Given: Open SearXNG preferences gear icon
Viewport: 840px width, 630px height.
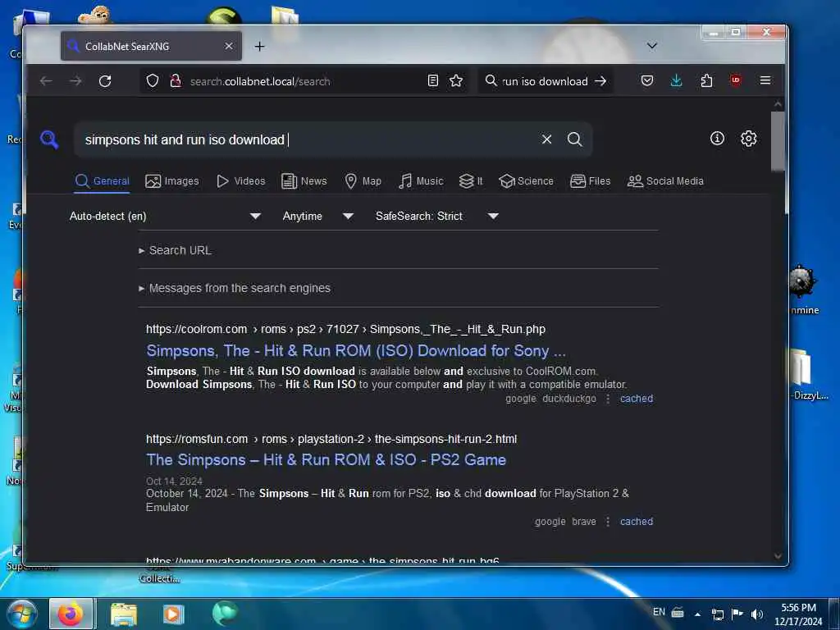Looking at the screenshot, I should pos(748,139).
